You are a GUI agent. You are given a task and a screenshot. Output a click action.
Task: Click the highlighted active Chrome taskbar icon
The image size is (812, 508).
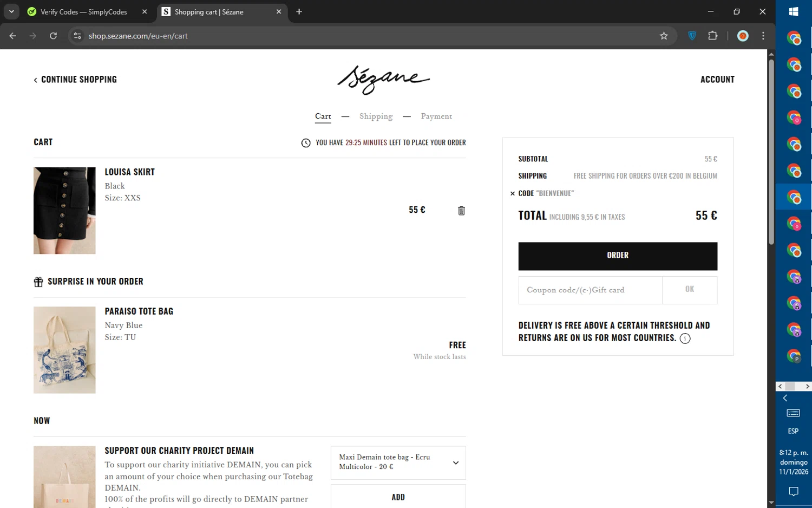[x=794, y=197]
